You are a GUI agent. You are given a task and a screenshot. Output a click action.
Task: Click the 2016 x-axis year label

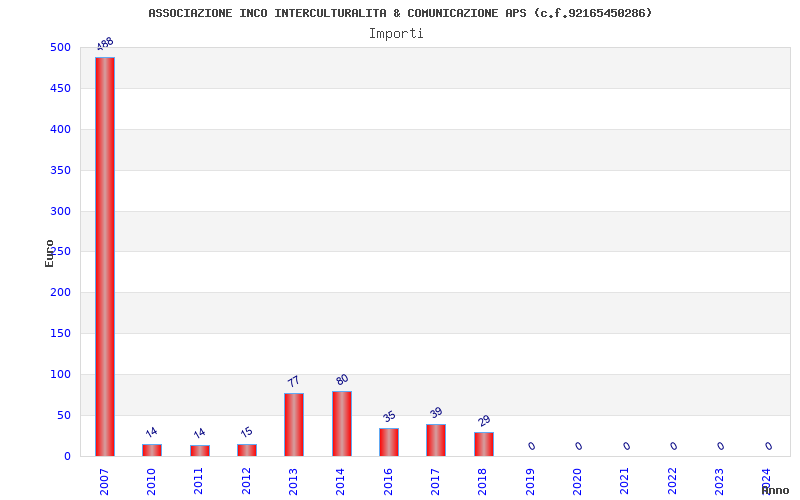click(x=388, y=482)
